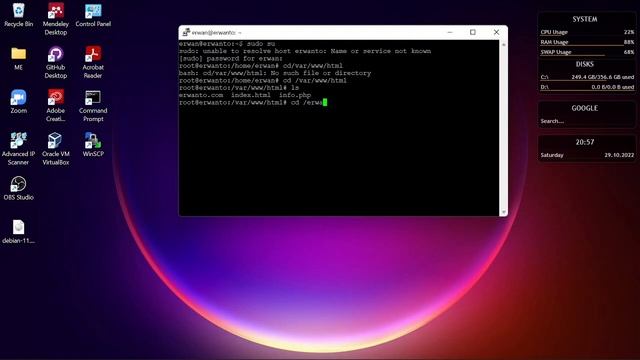Viewport: 640px width, 360px height.
Task: Click the SYSTEM widget header
Action: click(x=584, y=19)
